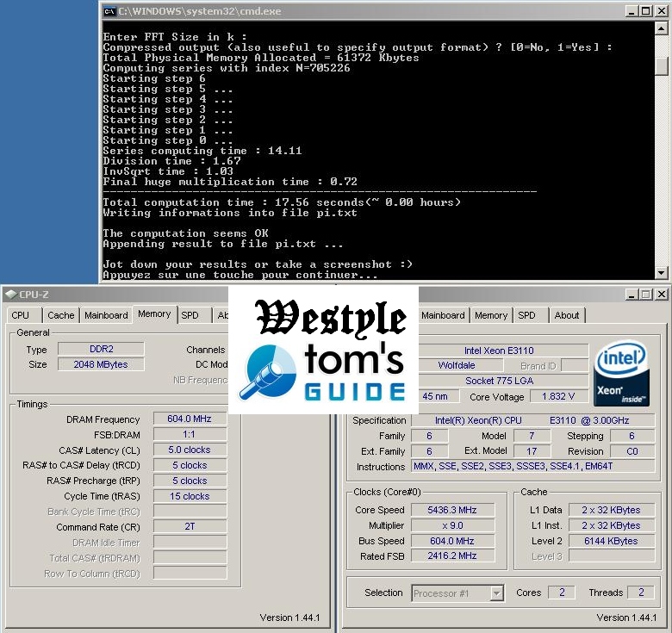The image size is (672, 633).
Task: Click the Instructions field MMX, SSE list
Action: (x=532, y=466)
